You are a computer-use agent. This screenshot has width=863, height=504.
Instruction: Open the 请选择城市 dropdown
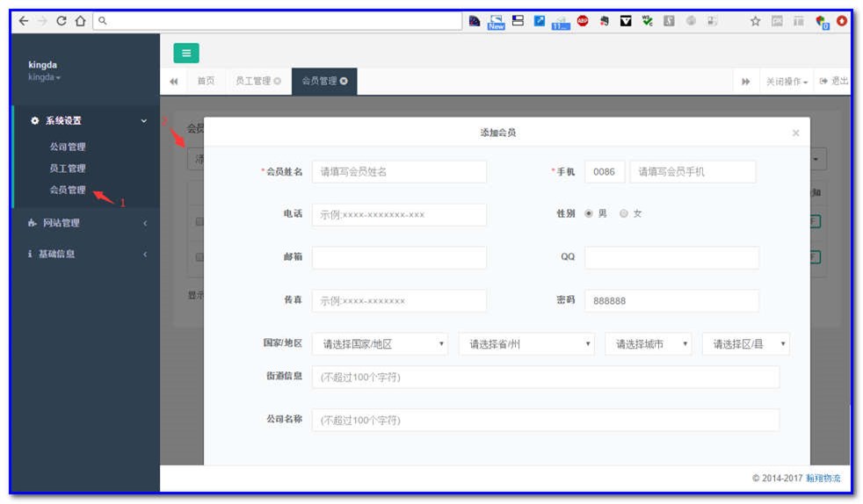pos(649,344)
